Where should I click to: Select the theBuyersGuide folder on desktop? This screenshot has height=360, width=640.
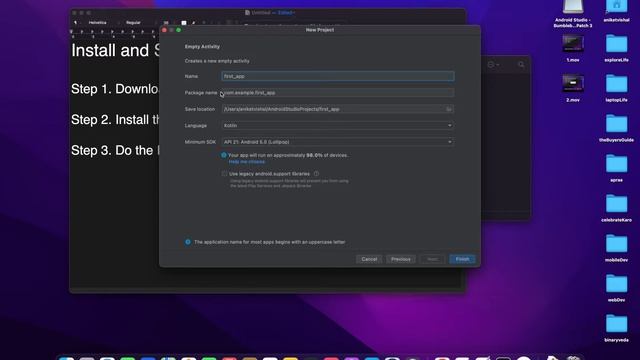pyautogui.click(x=616, y=128)
